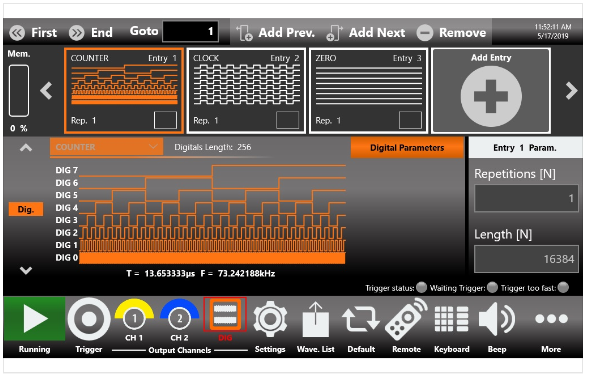591x374 pixels.
Task: Toggle the checkbox in COUNTER Entry 1
Action: coord(165,120)
